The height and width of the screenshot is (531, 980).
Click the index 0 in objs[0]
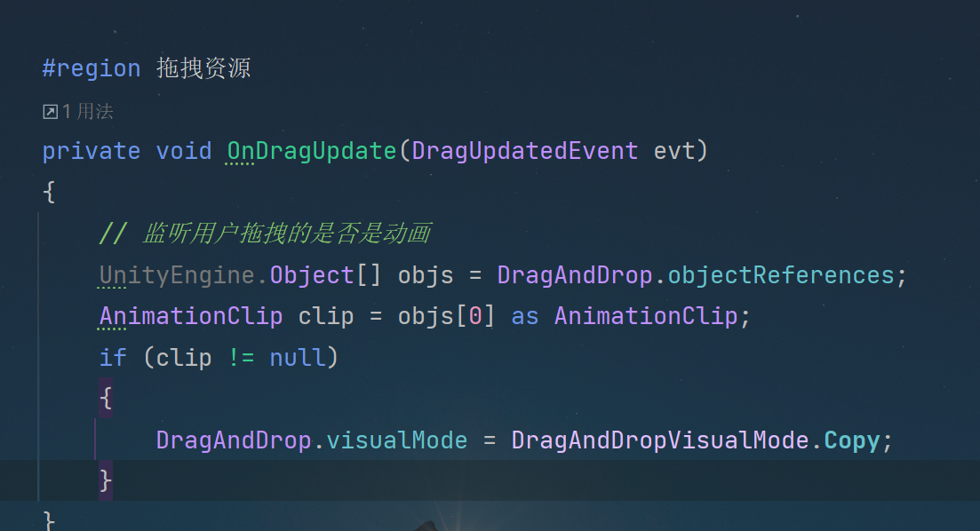click(475, 316)
